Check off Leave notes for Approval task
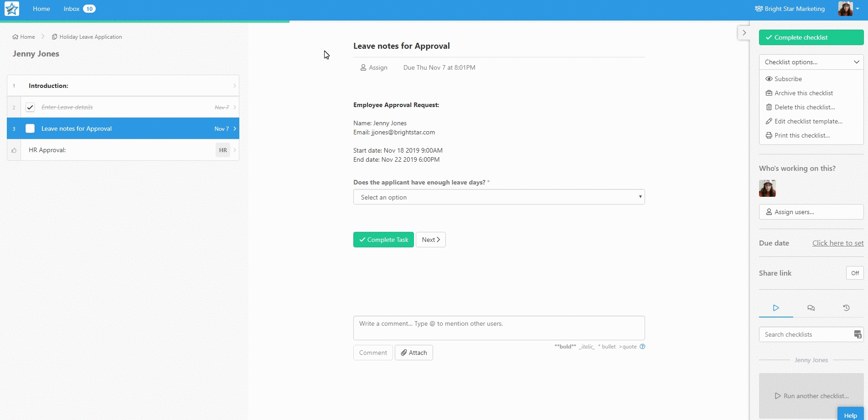This screenshot has height=420, width=868. 30,128
